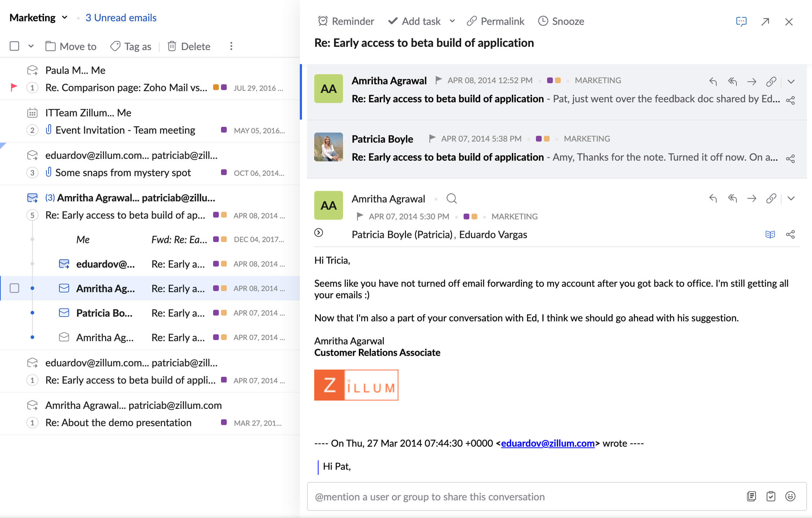Screen dimensions: 812x518
Task: Click the Permalink icon in toolbar
Action: 471,21
